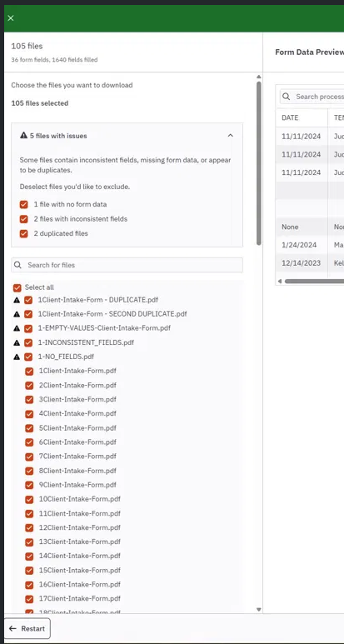The image size is (344, 644).
Task: Click warning icon next to SECOND DUPLICATE file
Action: tap(17, 314)
